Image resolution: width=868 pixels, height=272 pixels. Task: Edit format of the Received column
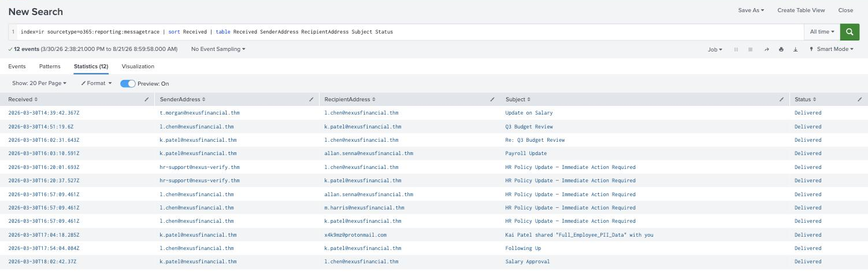pos(146,100)
